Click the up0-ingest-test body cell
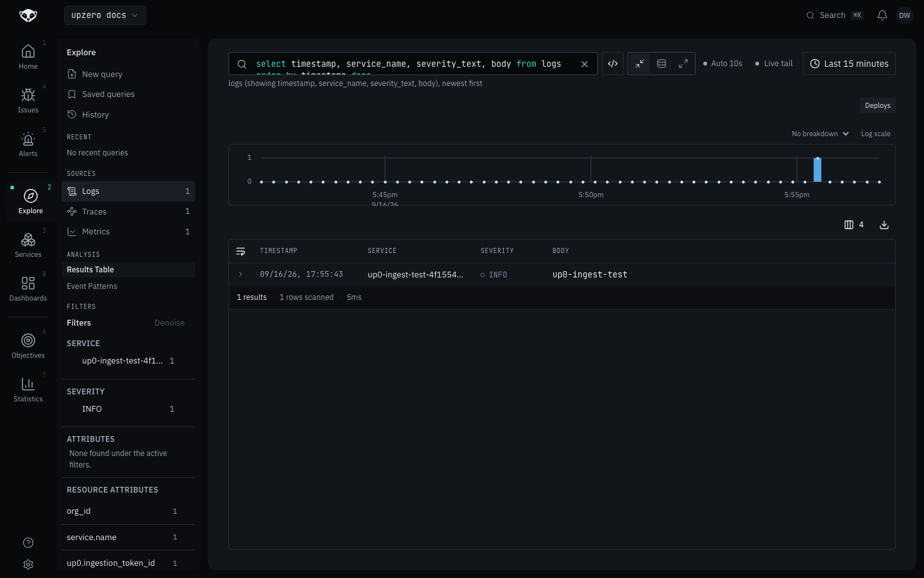Screen dimensions: 924x578 click(590, 275)
